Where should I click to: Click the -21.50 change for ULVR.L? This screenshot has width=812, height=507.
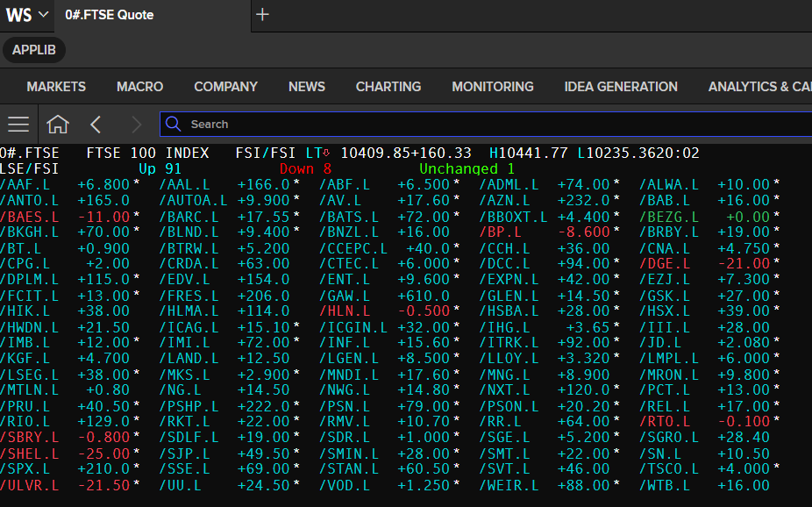103,485
